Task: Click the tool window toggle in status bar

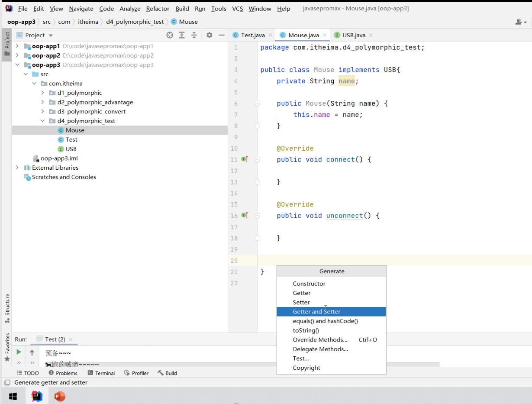Action: (x=7, y=383)
